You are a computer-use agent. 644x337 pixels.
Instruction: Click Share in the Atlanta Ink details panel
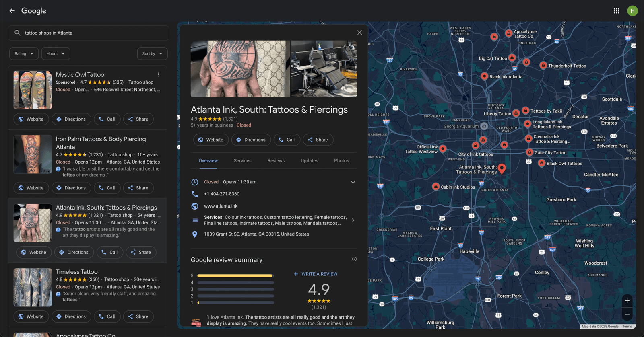click(318, 140)
